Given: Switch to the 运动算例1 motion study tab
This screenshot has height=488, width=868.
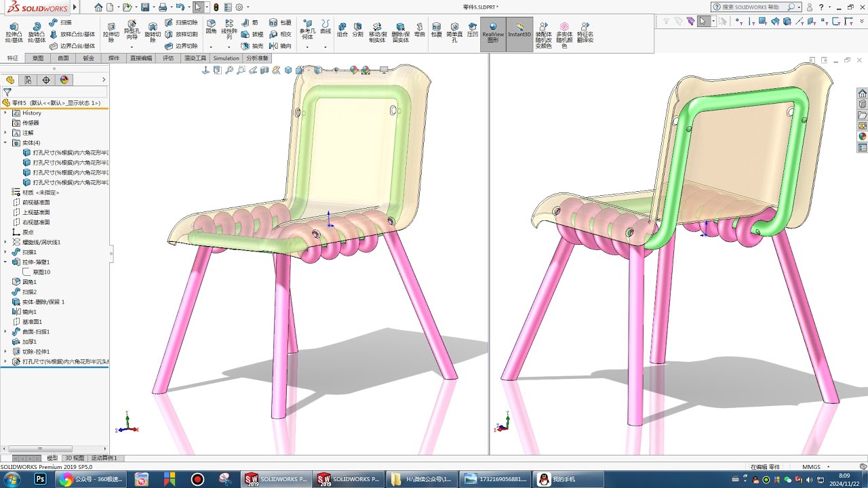Looking at the screenshot, I should tap(104, 458).
